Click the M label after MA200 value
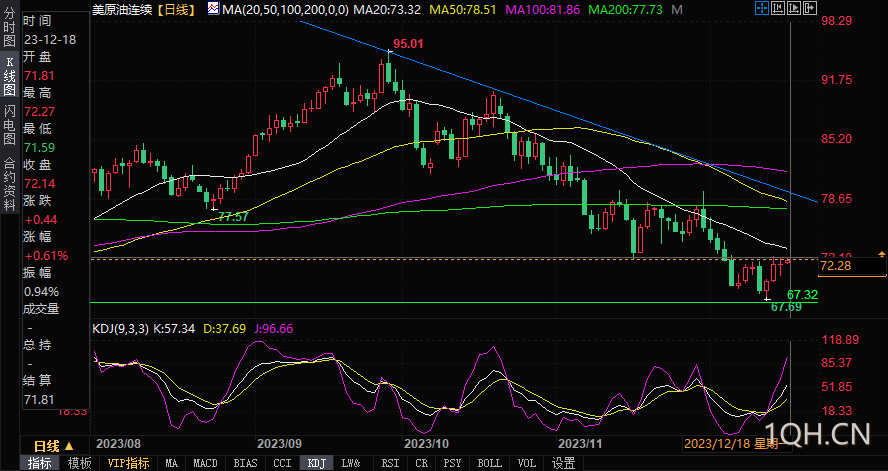888x471 pixels. (677, 10)
